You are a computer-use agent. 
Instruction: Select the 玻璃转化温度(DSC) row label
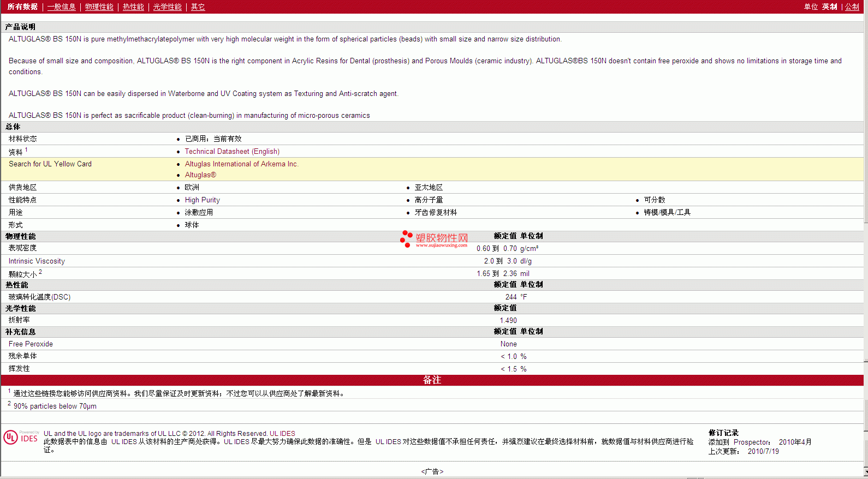click(x=39, y=297)
